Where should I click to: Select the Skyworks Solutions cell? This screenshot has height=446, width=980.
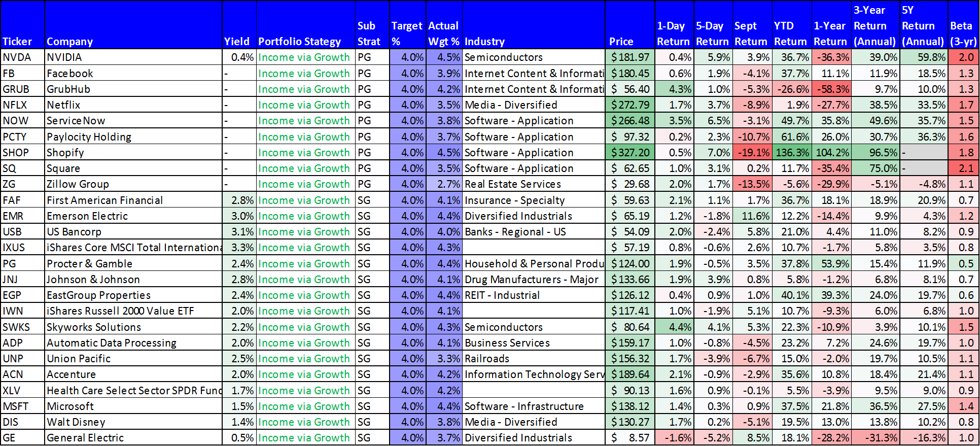coord(133,327)
